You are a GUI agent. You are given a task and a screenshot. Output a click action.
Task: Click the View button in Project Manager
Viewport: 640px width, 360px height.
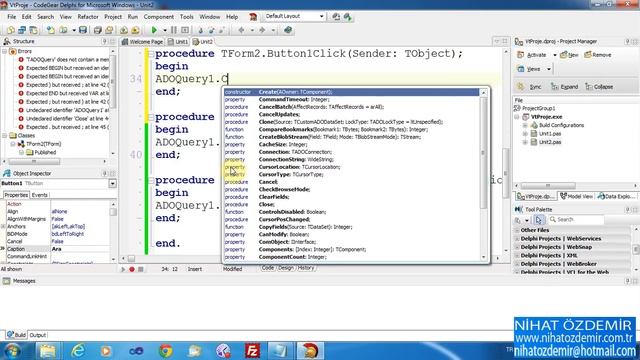[x=529, y=69]
